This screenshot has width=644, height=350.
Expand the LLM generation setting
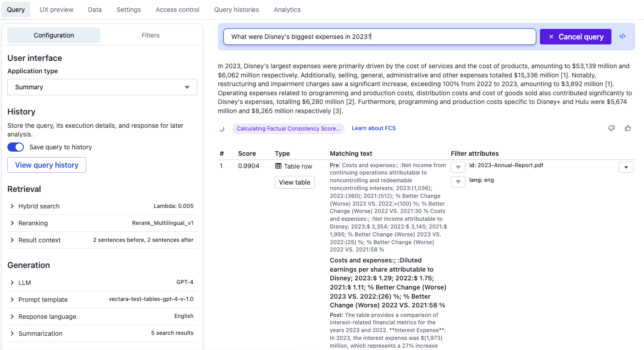tap(25, 283)
